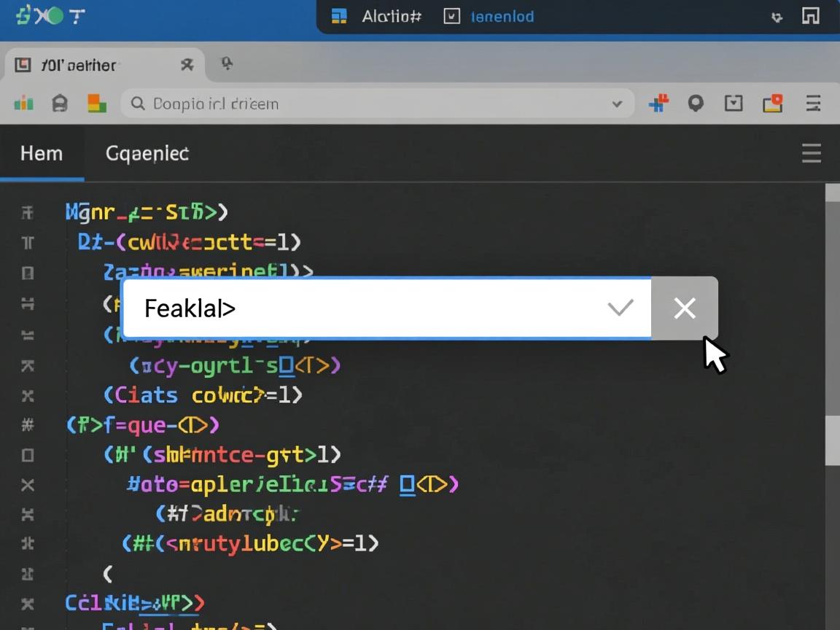Click the orange-green square icon beside address bar
840x630 pixels.
coord(97,104)
